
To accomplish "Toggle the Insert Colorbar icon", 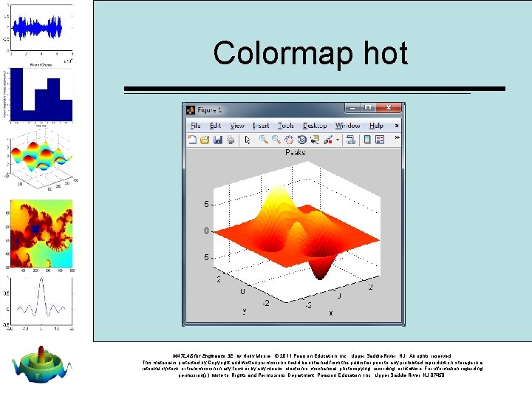I will click(x=367, y=140).
